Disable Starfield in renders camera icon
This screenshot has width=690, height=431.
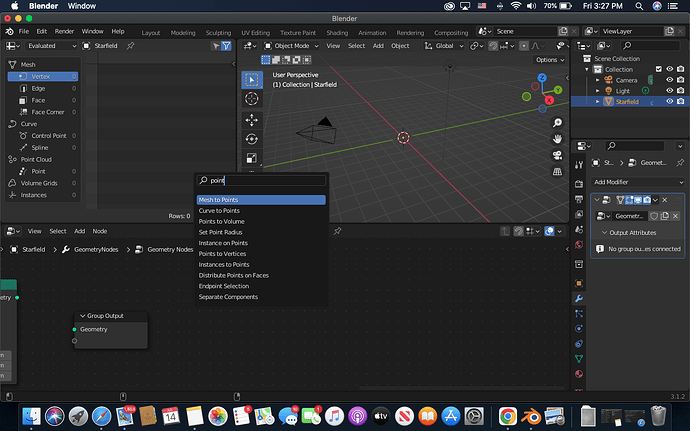[x=681, y=101]
